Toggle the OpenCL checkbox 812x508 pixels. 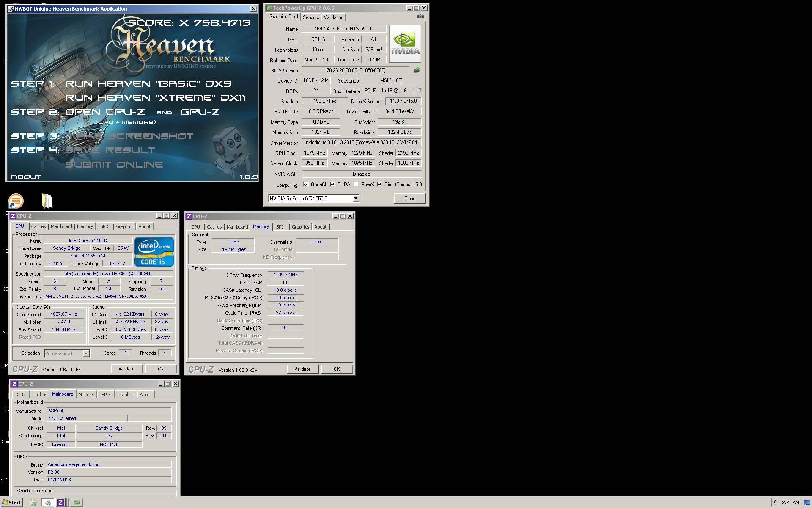point(306,185)
